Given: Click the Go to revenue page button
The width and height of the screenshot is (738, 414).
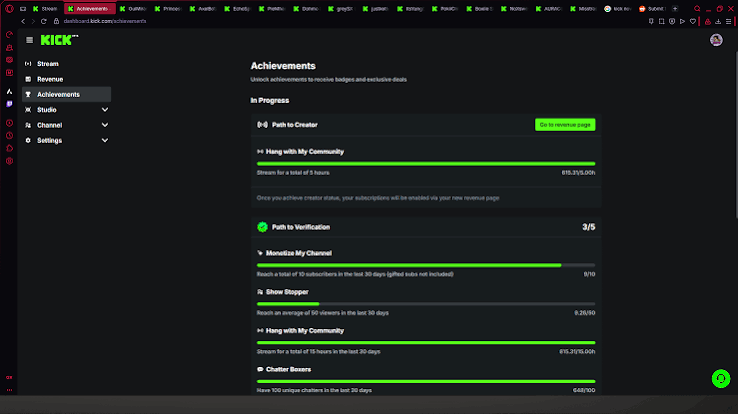Looking at the screenshot, I should coord(565,125).
